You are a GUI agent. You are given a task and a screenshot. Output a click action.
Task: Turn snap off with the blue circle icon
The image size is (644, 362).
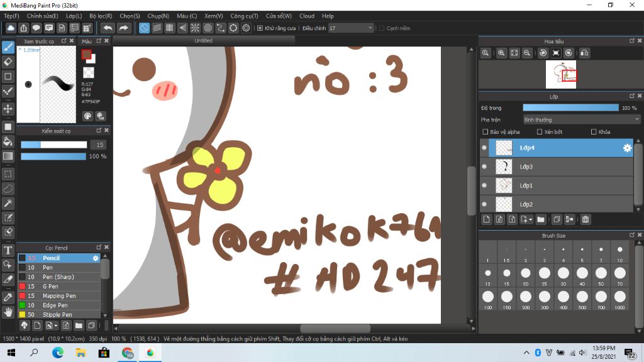tap(144, 28)
